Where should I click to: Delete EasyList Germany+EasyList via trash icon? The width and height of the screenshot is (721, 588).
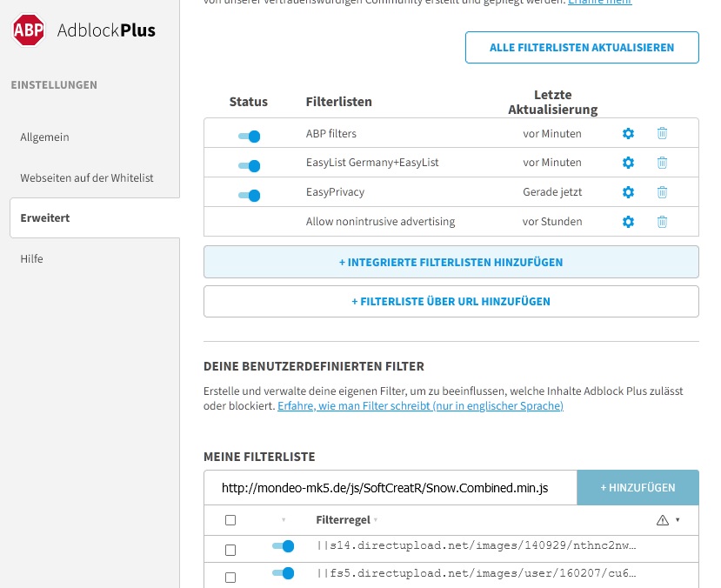662,163
